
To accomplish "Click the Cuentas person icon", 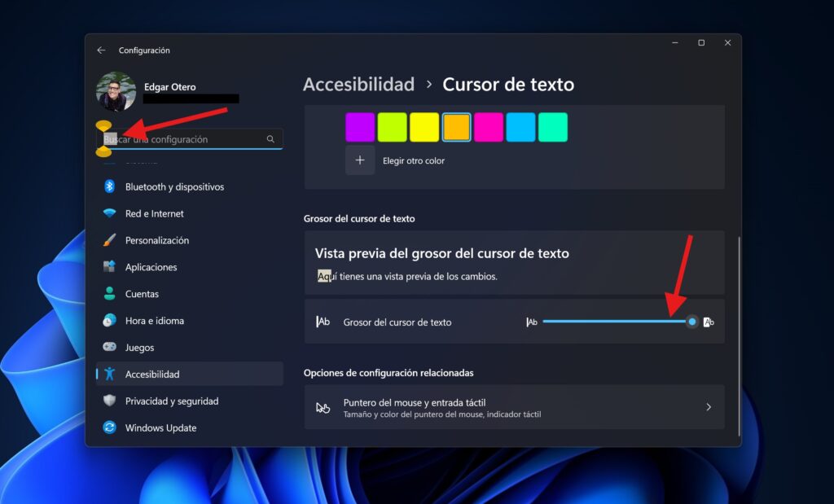I will 110,293.
